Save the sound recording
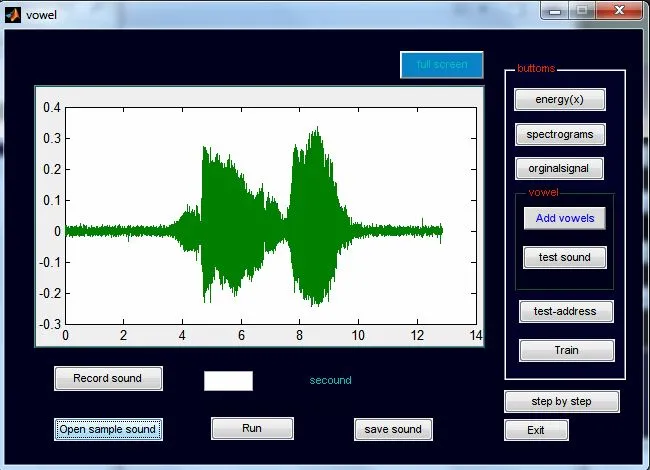The width and height of the screenshot is (650, 470). coord(393,429)
